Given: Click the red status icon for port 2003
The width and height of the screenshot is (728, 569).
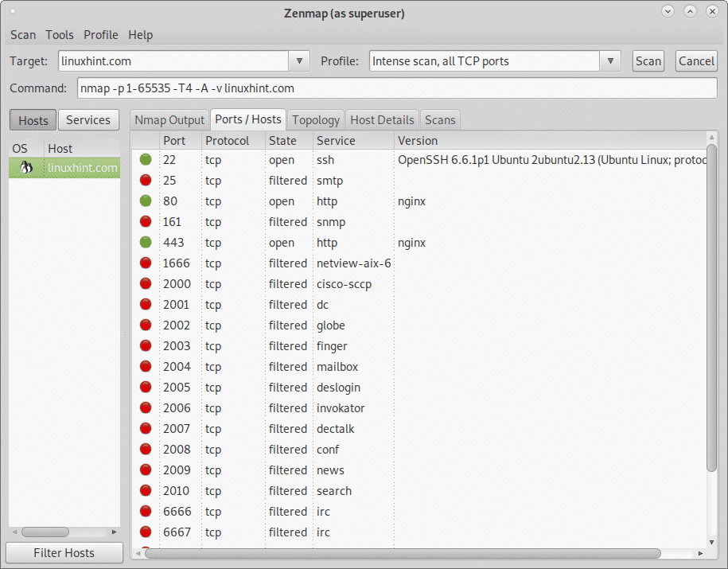Looking at the screenshot, I should [146, 345].
